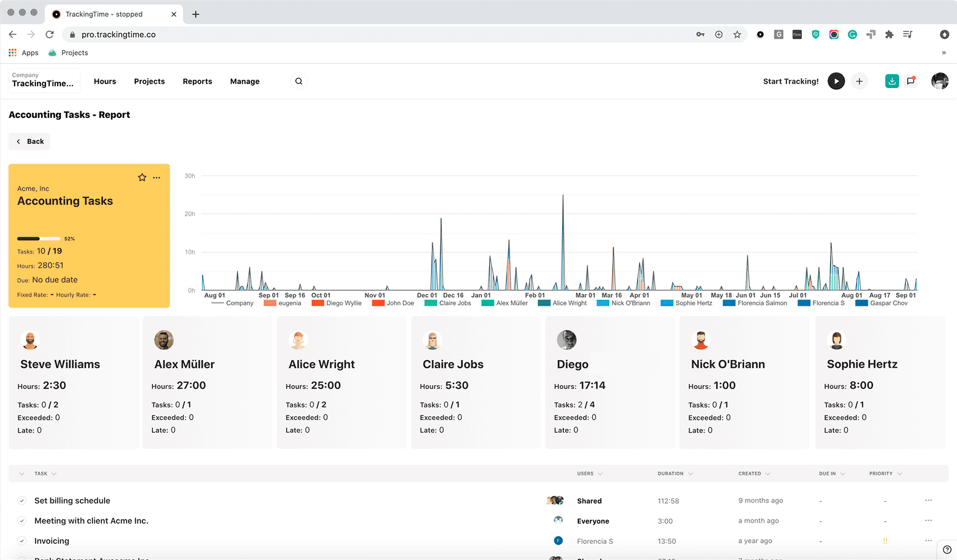Toggle Florencia Salmon legend series
Screen dimensions: 957x560
(755, 303)
